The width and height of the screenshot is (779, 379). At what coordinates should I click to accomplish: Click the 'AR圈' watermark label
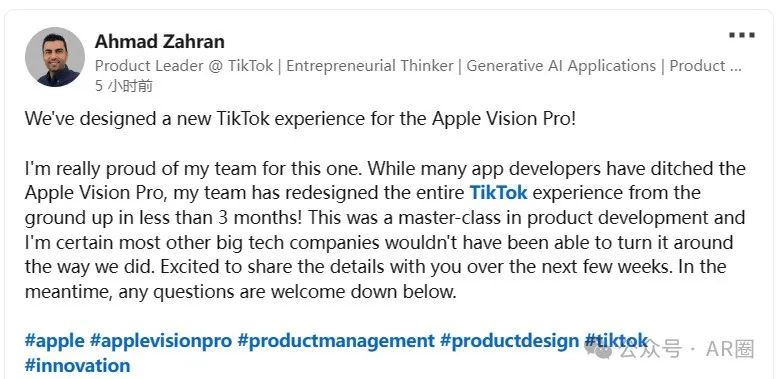[x=730, y=349]
